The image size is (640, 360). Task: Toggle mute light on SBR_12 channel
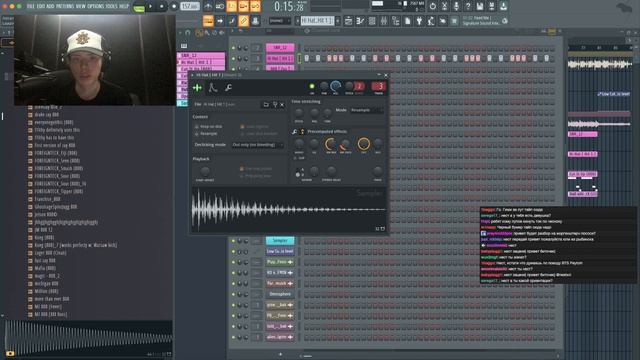pyautogui.click(x=233, y=48)
